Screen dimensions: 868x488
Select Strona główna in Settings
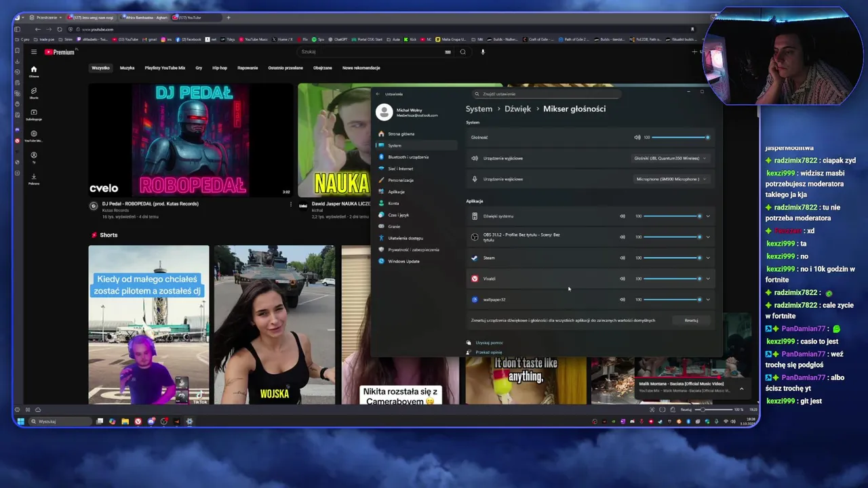416,134
